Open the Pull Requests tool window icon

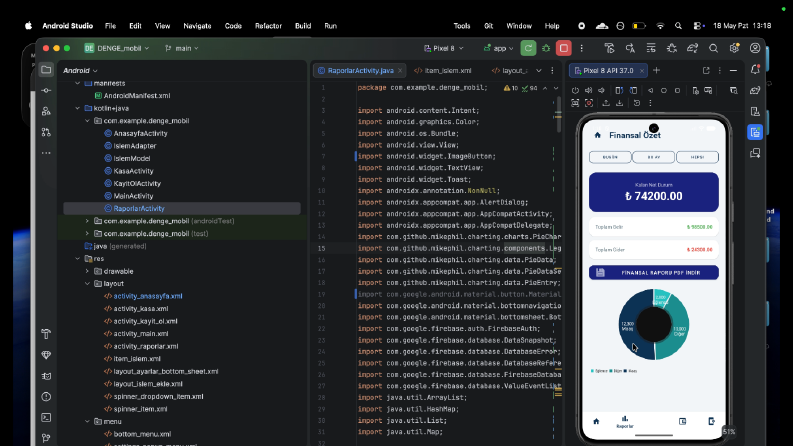[x=46, y=132]
